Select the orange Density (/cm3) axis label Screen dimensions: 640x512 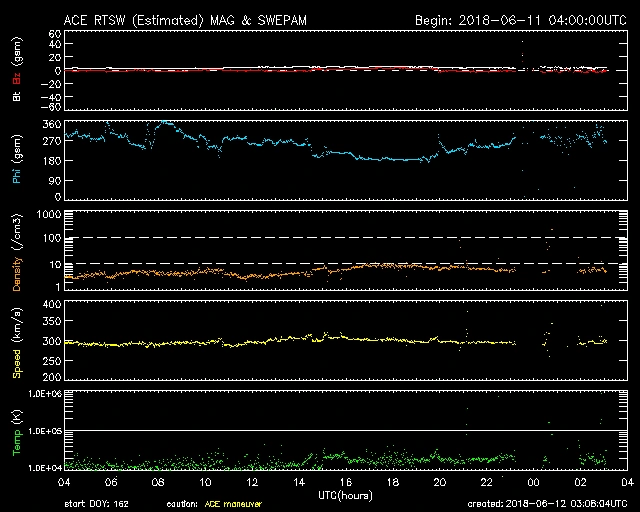click(x=15, y=250)
